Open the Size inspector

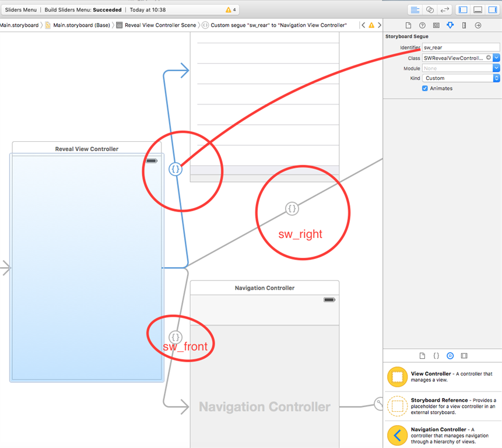click(x=464, y=25)
